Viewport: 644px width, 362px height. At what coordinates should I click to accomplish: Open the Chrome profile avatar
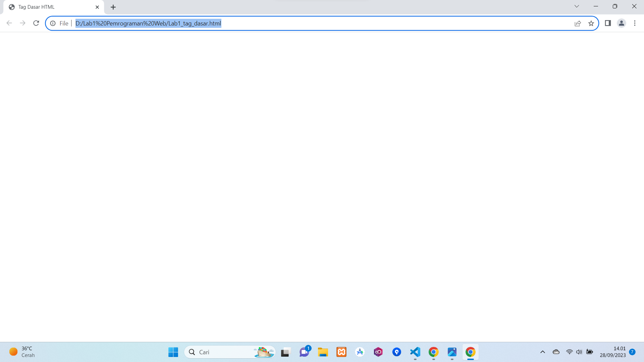pyautogui.click(x=621, y=23)
